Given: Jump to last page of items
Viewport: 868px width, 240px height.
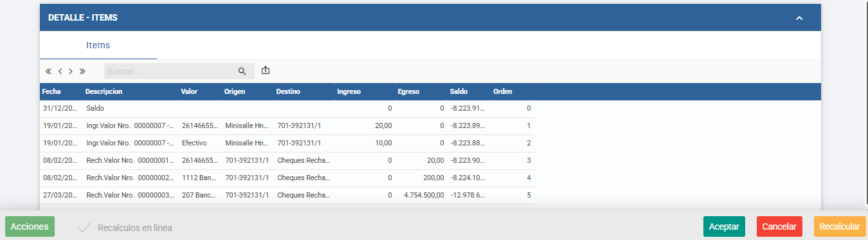Looking at the screenshot, I should (x=82, y=71).
